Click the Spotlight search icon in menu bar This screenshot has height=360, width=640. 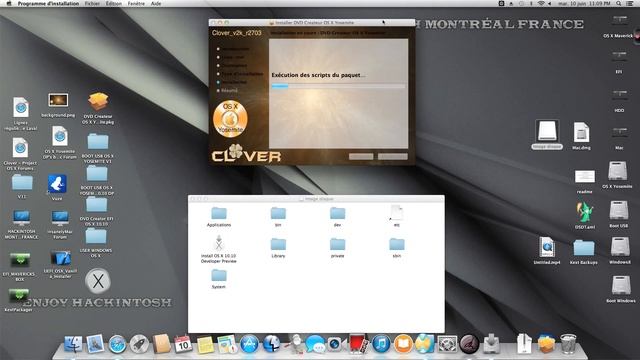(619, 3)
